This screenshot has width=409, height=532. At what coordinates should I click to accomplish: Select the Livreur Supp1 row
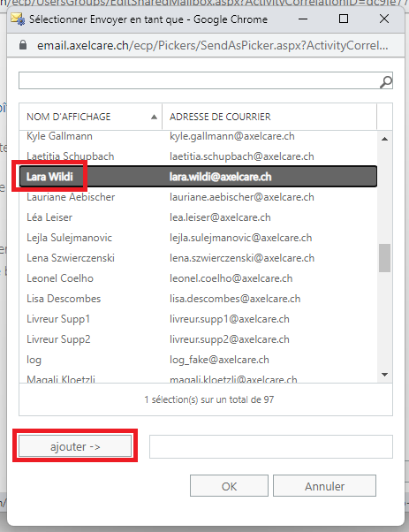click(198, 319)
